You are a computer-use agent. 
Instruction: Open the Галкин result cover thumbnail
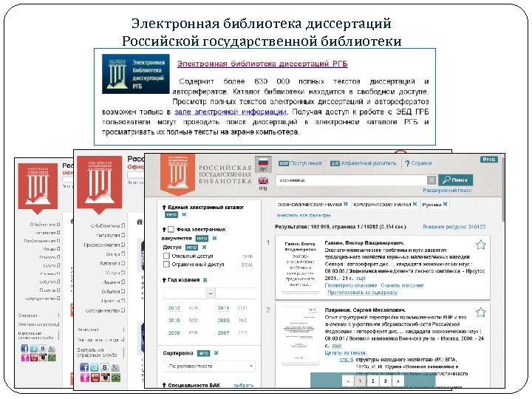[300, 266]
